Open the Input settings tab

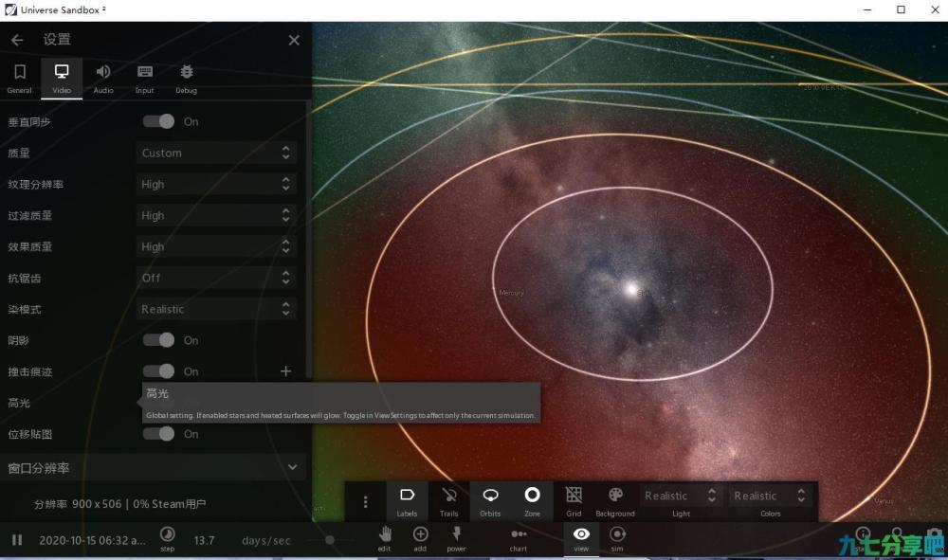144,79
